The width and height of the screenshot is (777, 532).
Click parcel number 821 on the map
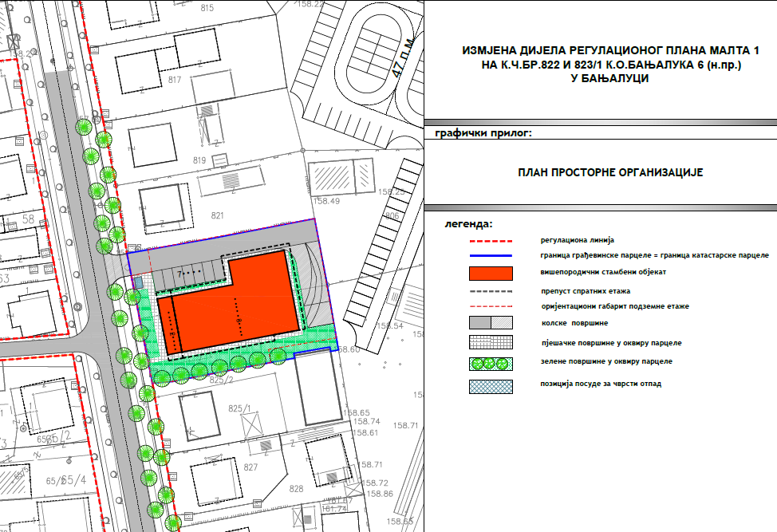tap(218, 216)
